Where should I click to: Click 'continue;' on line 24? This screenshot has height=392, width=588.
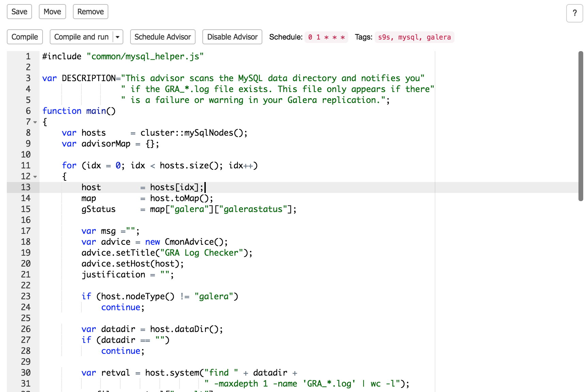coord(123,307)
